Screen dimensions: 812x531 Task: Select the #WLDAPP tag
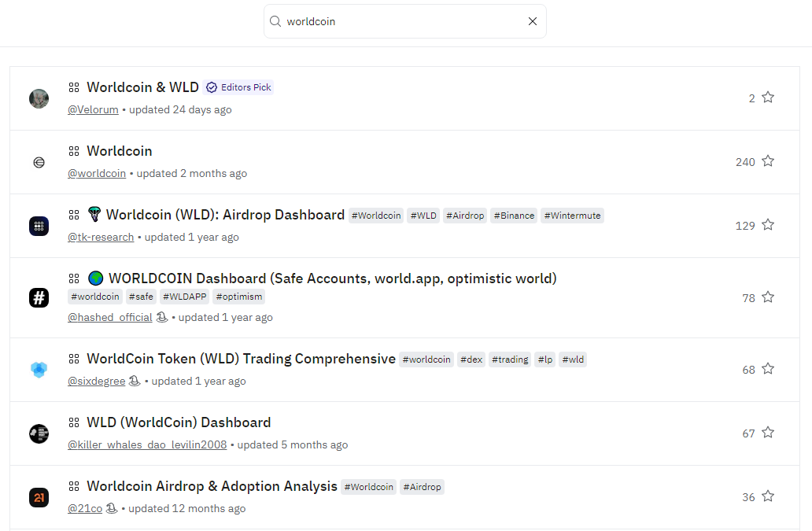pos(184,297)
